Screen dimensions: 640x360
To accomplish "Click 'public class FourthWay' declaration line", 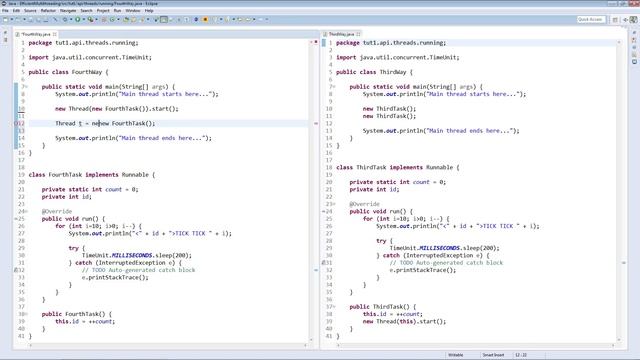I will [69, 72].
